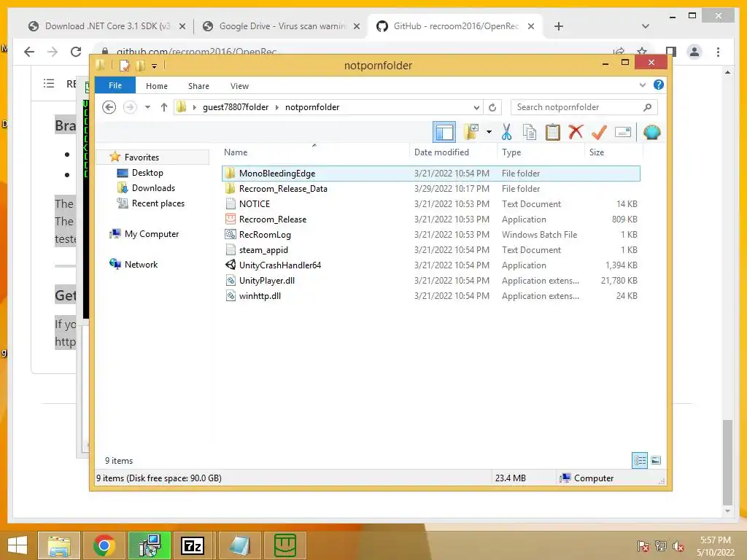The image size is (747, 560).
Task: Open 7-Zip from the taskbar
Action: pyautogui.click(x=193, y=545)
